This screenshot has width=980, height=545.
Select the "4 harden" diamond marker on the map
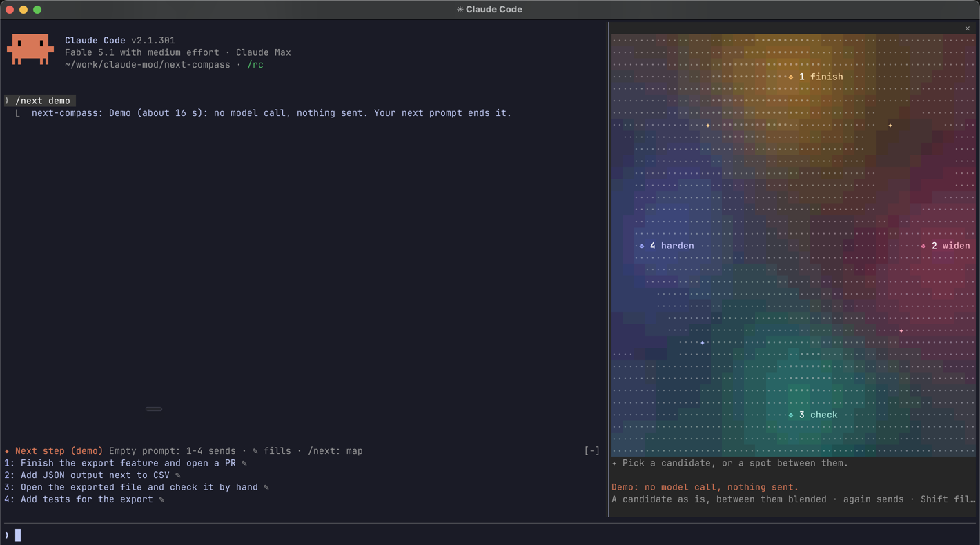[642, 246]
